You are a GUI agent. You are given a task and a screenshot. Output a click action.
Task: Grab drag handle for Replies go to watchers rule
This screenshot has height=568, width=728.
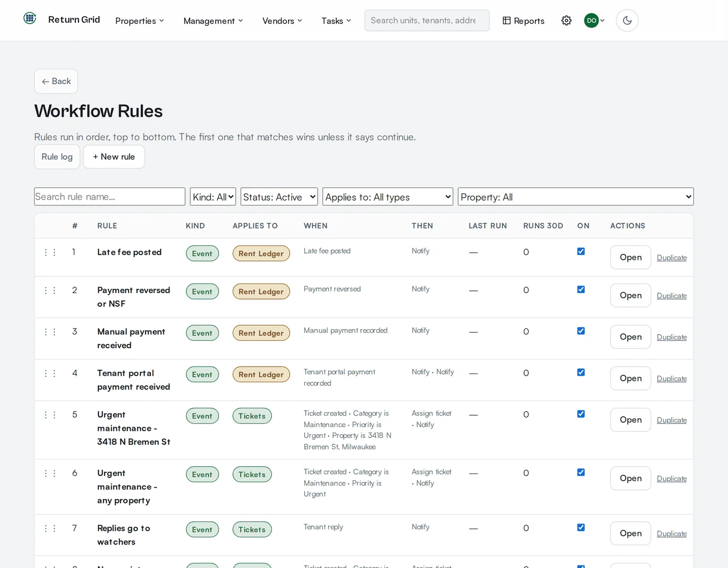pyautogui.click(x=50, y=529)
